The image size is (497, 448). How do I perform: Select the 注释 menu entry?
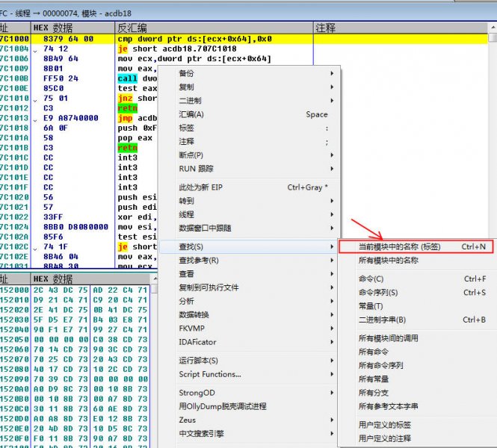click(249, 141)
